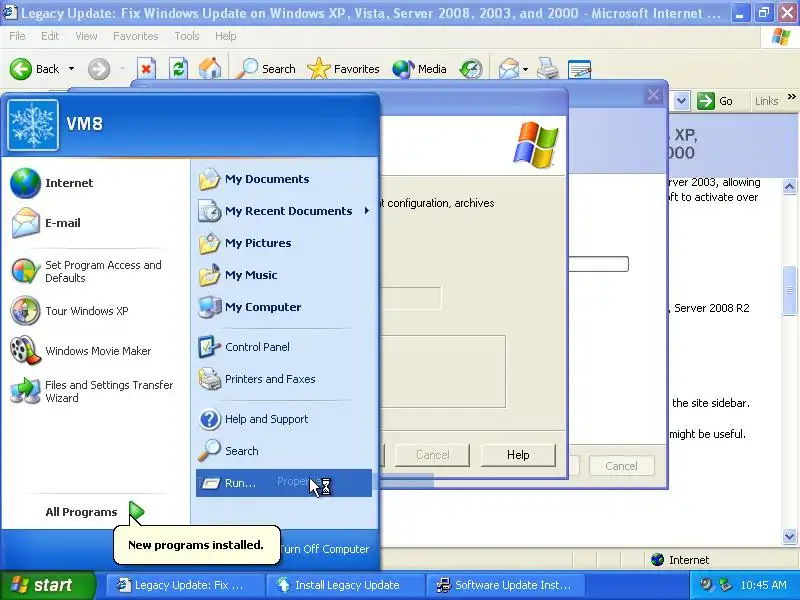The image size is (800, 600).
Task: Open the View menu
Action: [86, 36]
